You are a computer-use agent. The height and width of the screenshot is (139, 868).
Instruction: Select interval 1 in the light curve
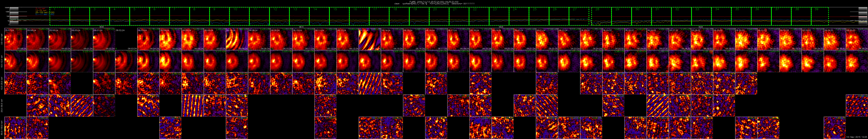pyautogui.click(x=60, y=16)
